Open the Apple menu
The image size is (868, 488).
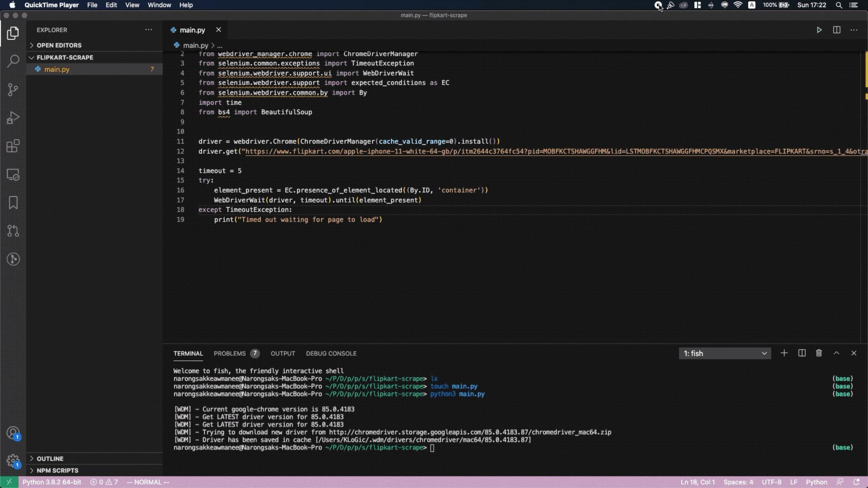[x=12, y=5]
